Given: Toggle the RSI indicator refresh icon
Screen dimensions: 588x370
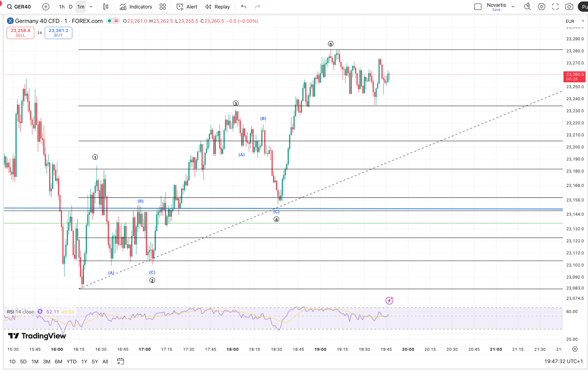Looking at the screenshot, I should click(x=40, y=311).
